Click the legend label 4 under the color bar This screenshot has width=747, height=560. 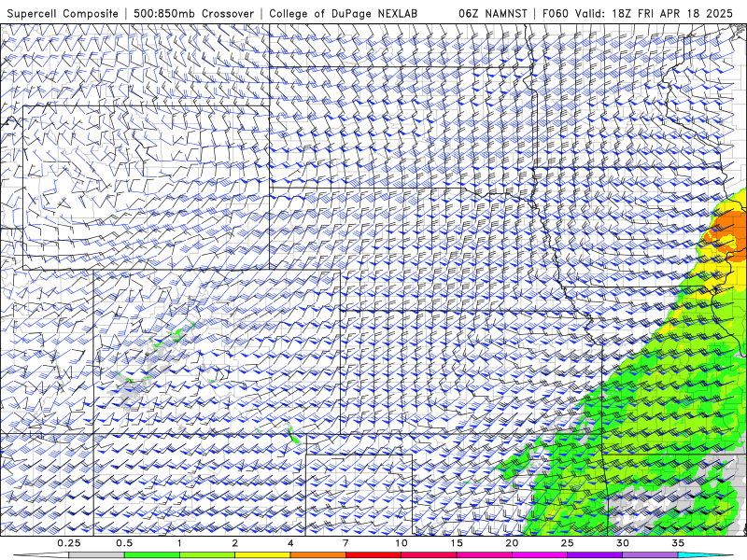pyautogui.click(x=290, y=543)
